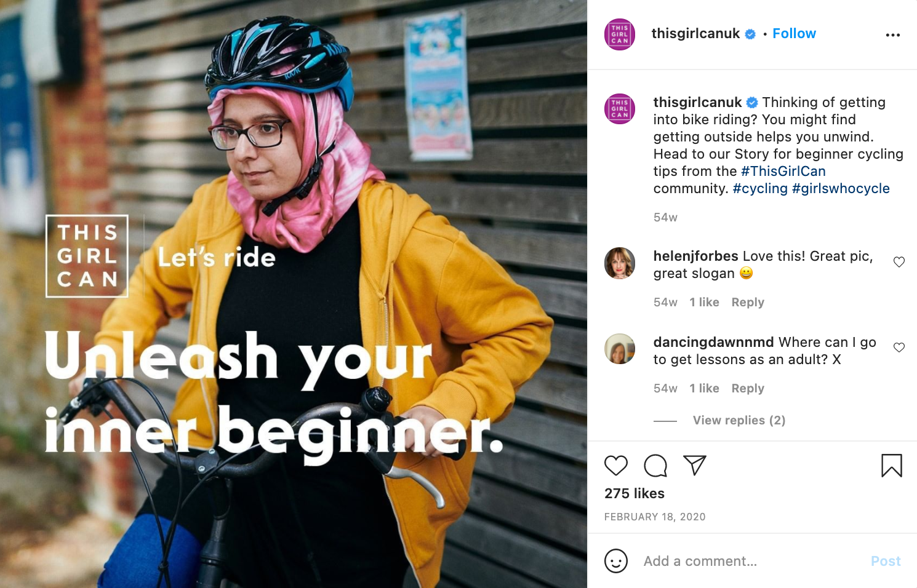Open thisgirlcanuk profile picture in header
The width and height of the screenshot is (917, 588).
(620, 34)
